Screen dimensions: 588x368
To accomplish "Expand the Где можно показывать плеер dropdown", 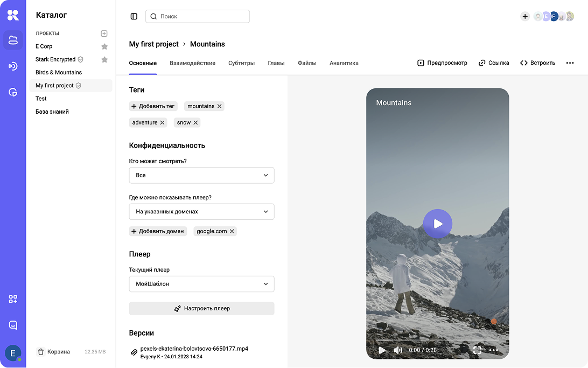I will pos(202,212).
